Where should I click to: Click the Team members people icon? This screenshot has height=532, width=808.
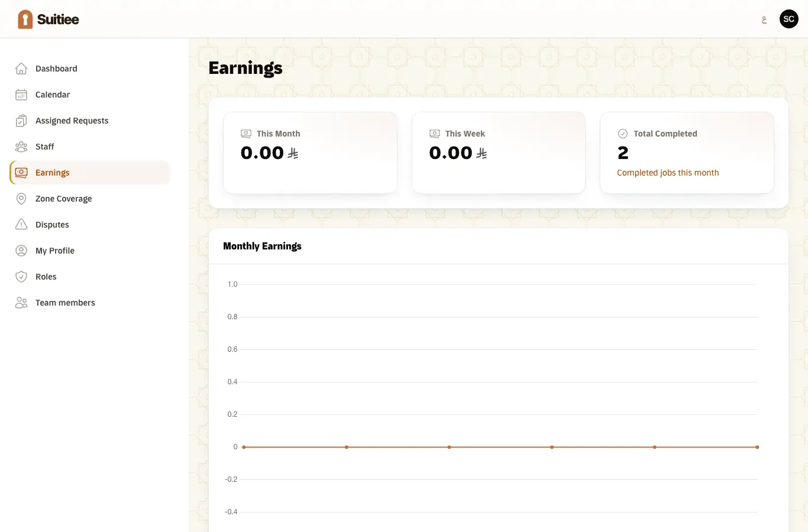click(x=21, y=303)
